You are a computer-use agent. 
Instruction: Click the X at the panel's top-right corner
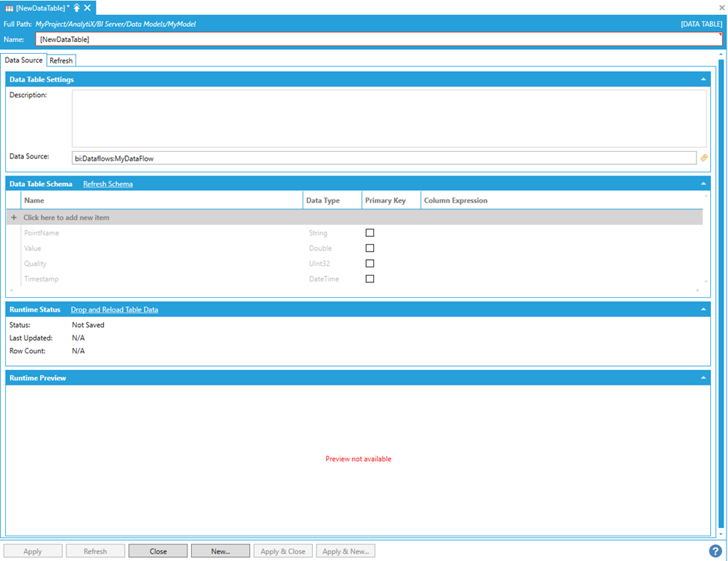(x=721, y=7)
